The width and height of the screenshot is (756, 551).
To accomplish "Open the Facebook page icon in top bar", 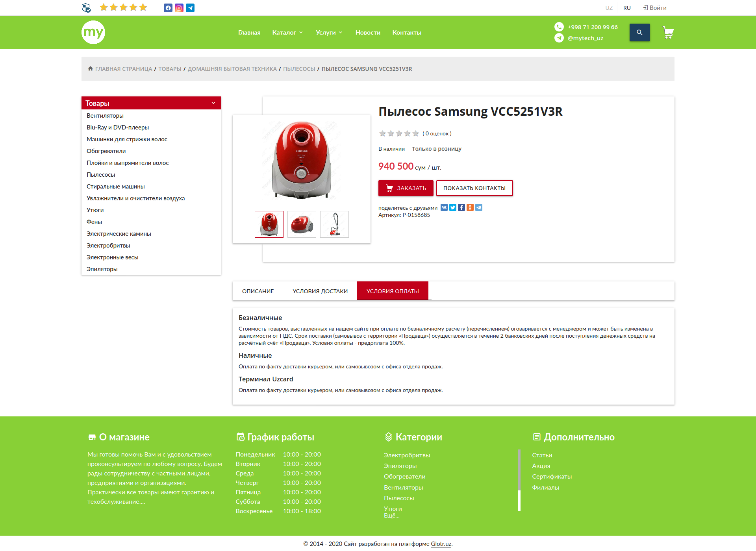I will point(168,8).
